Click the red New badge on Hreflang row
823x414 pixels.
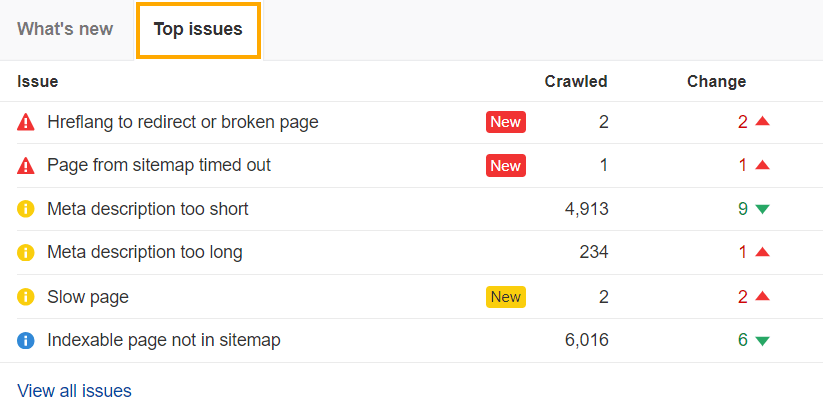(506, 122)
